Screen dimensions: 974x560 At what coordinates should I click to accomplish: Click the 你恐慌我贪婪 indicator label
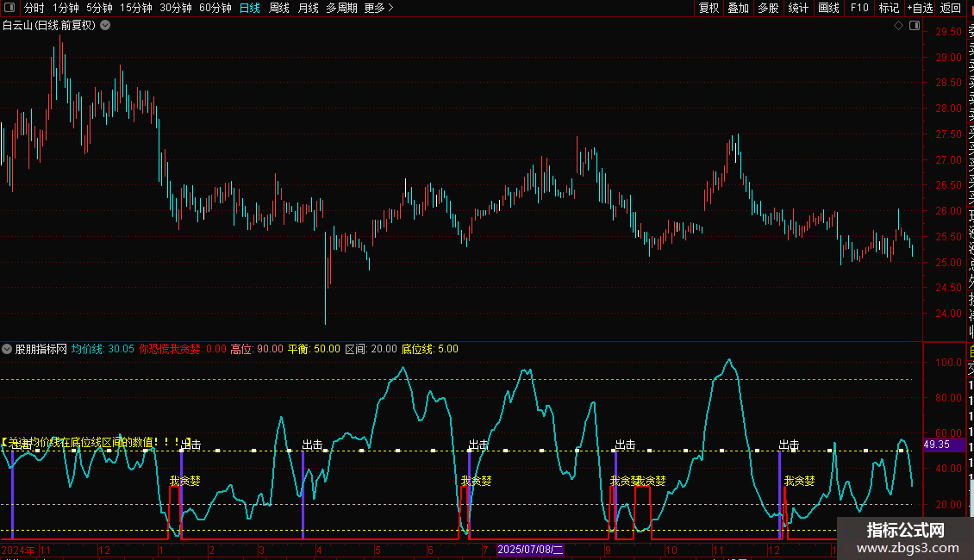coord(183,349)
